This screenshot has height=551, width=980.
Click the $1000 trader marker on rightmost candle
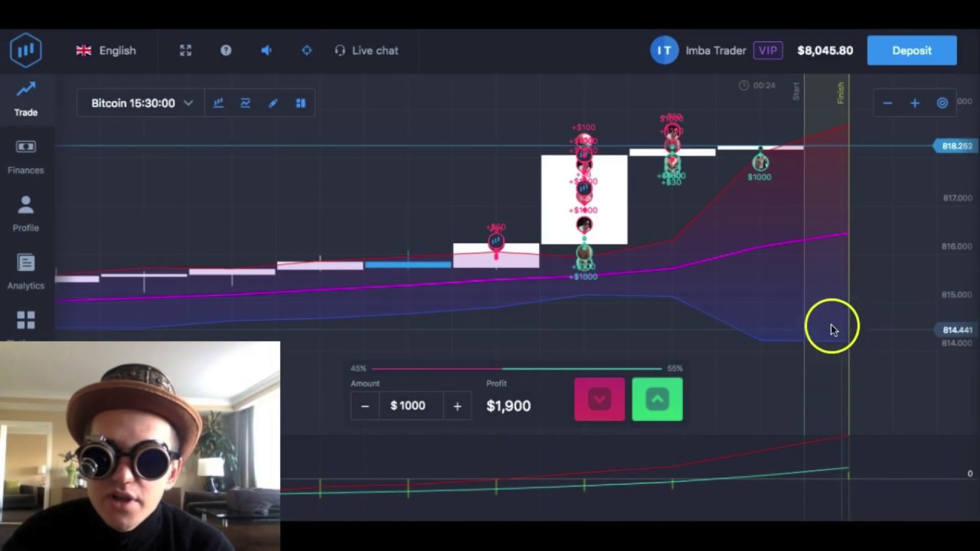click(759, 162)
